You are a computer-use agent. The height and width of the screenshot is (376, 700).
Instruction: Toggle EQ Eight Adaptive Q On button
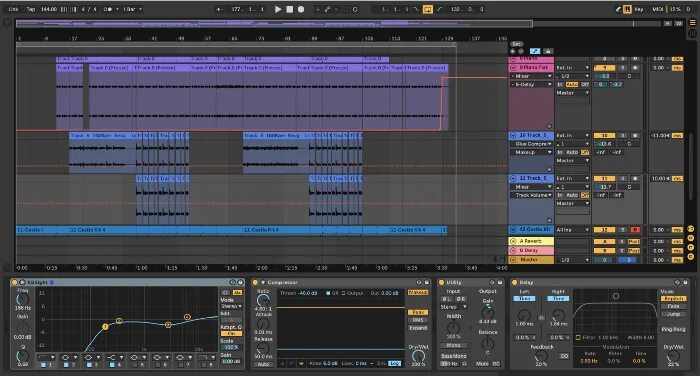231,334
